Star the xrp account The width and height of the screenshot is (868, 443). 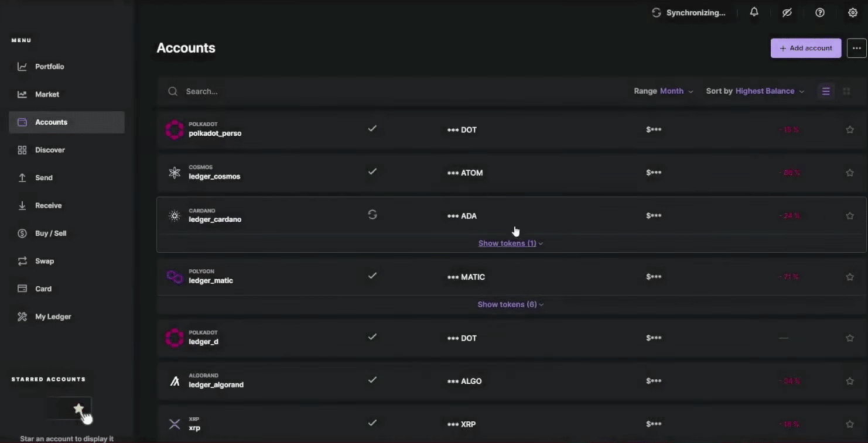pyautogui.click(x=850, y=424)
